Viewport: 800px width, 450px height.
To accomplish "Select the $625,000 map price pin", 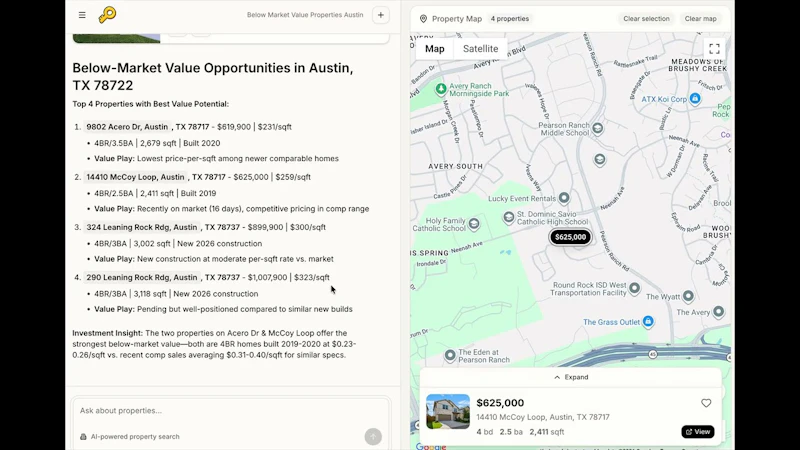I will [x=570, y=237].
